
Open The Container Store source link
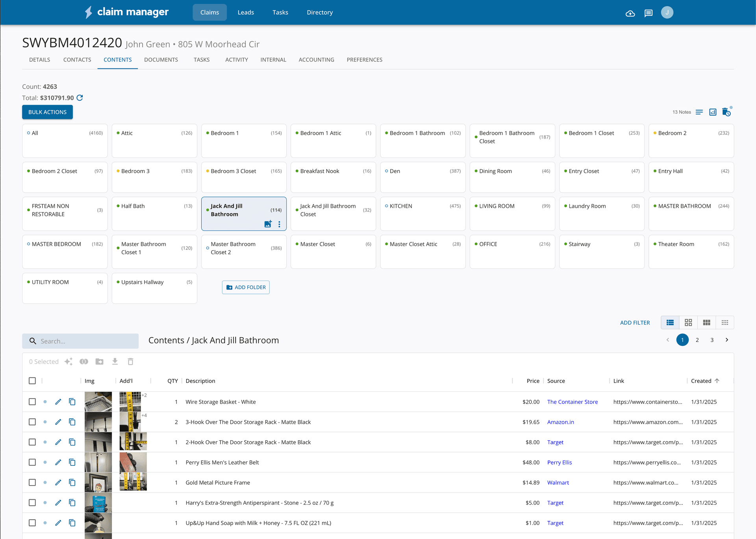tap(572, 402)
